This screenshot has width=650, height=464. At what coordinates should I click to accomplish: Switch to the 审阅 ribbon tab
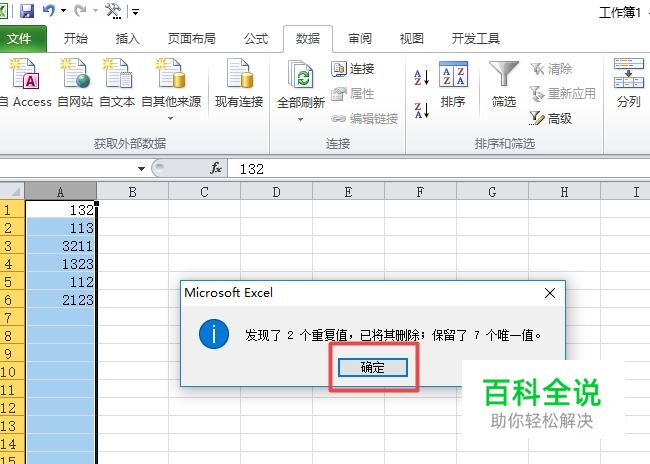pyautogui.click(x=360, y=39)
